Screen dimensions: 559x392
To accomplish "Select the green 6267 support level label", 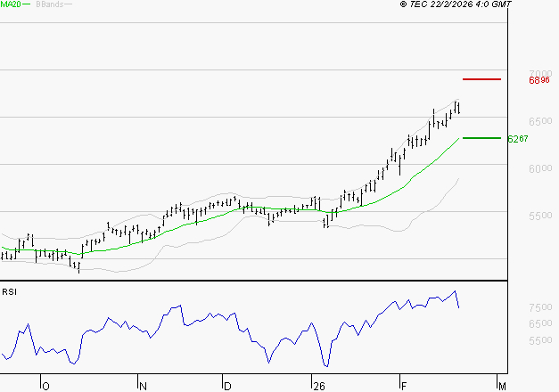I will [518, 139].
